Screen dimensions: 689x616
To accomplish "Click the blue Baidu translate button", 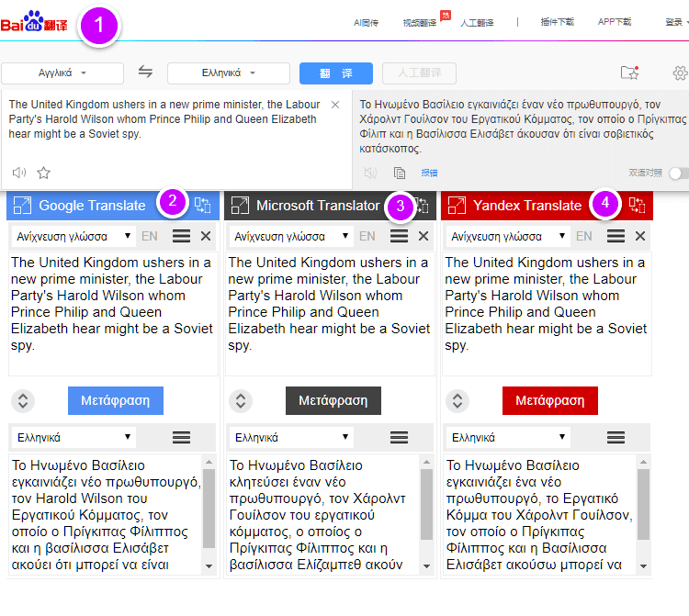I will (336, 73).
